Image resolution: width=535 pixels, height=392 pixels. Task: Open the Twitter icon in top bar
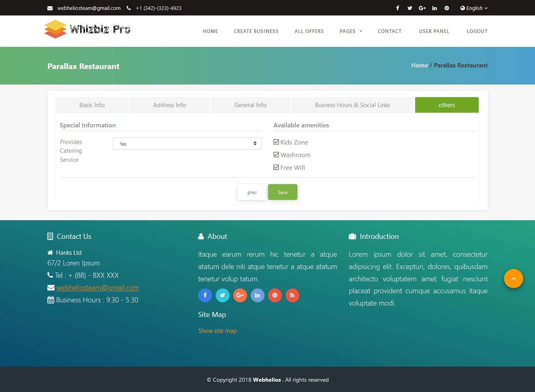point(410,8)
